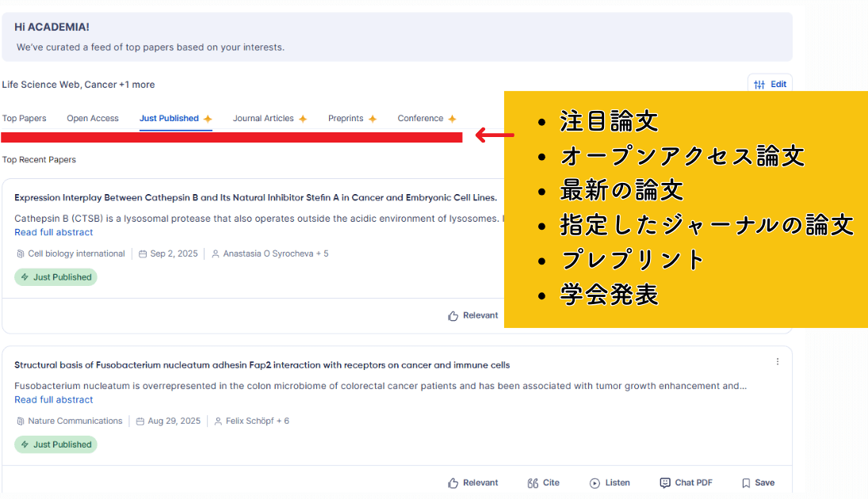Click the bookmark icon beside Save
The width and height of the screenshot is (868, 499).
tap(746, 483)
